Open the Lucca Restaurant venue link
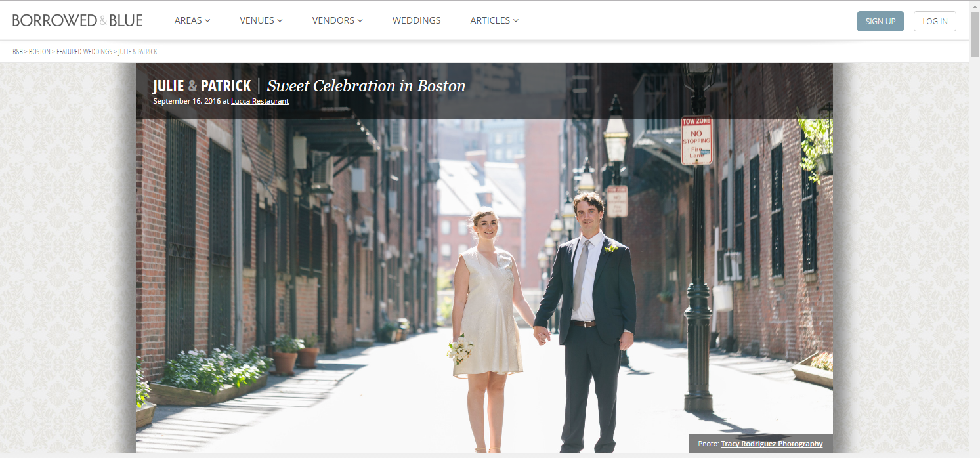This screenshot has width=980, height=458. [259, 101]
